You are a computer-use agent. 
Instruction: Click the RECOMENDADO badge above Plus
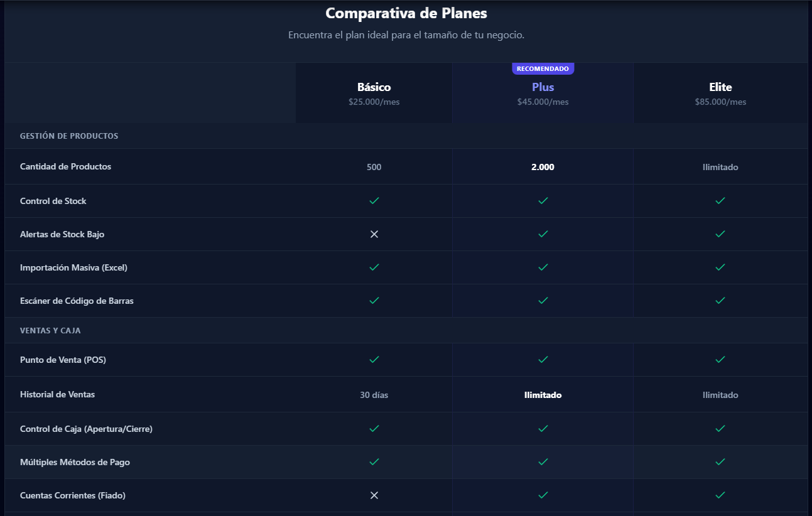[543, 68]
